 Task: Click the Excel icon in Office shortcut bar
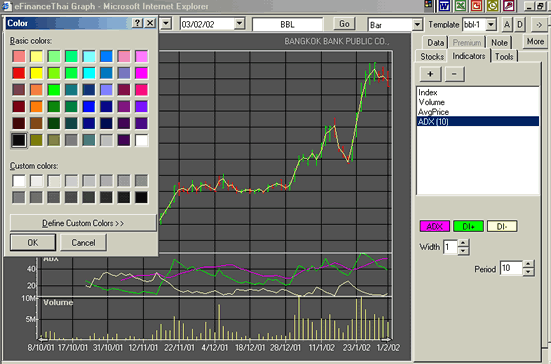coord(460,6)
